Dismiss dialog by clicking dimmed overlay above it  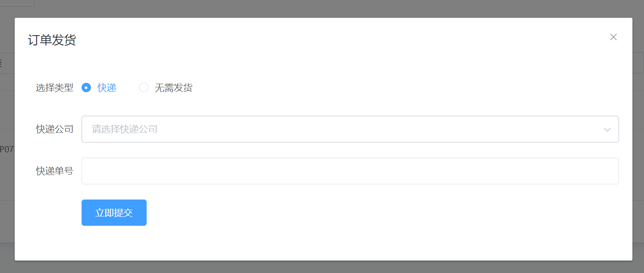click(322, 8)
